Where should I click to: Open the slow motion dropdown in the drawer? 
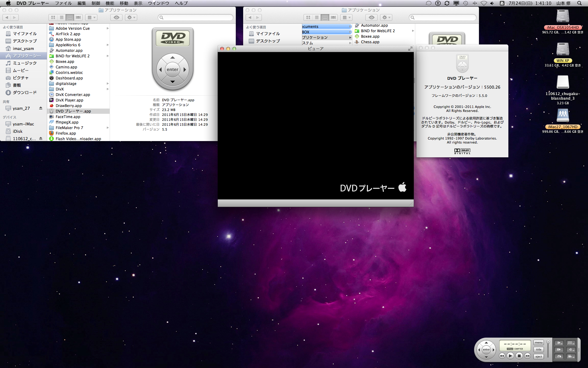pyautogui.click(x=559, y=343)
